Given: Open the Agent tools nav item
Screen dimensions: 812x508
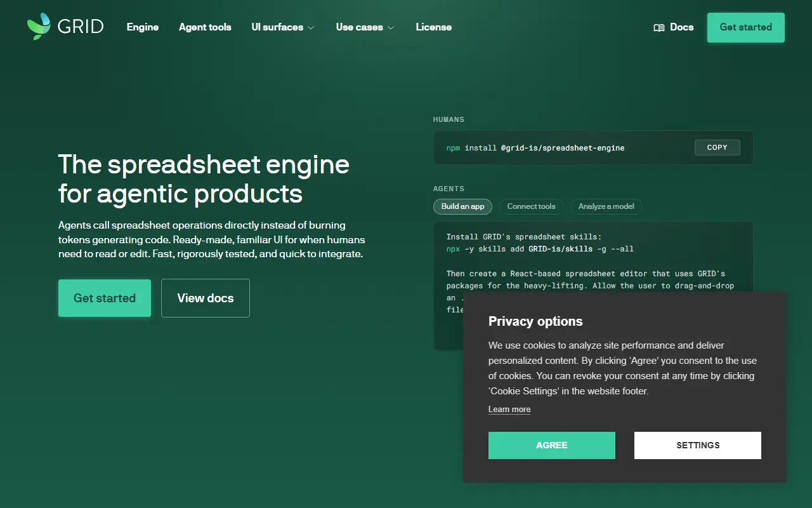Looking at the screenshot, I should [x=205, y=27].
